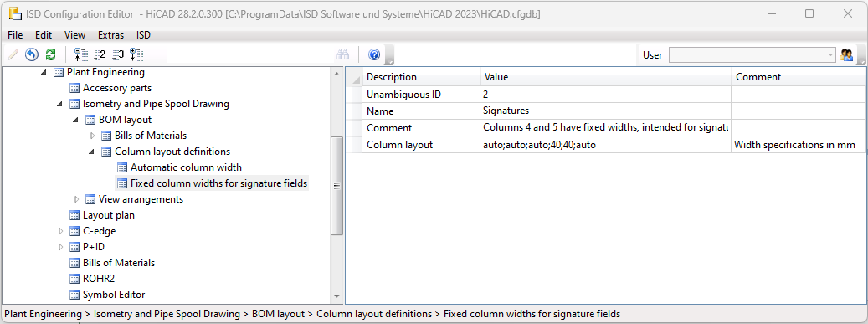
Task: Collapse all tree levels icon
Action: [81, 54]
